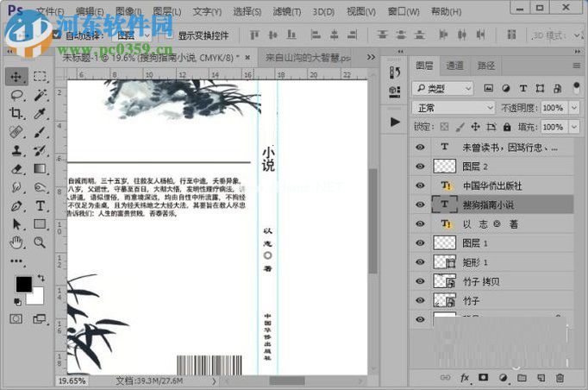The width and height of the screenshot is (588, 390).
Task: Select the Crop tool
Action: coord(16,113)
